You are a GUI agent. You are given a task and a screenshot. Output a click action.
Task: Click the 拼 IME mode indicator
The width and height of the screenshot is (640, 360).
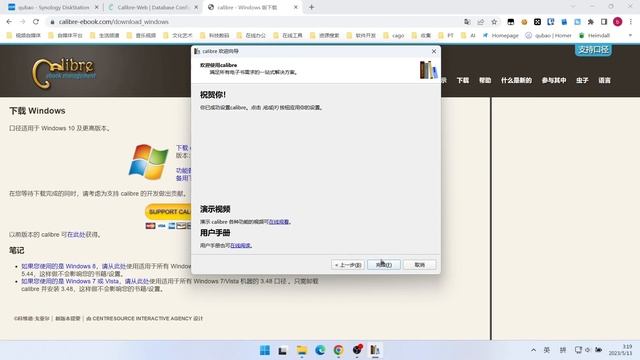tap(563, 350)
